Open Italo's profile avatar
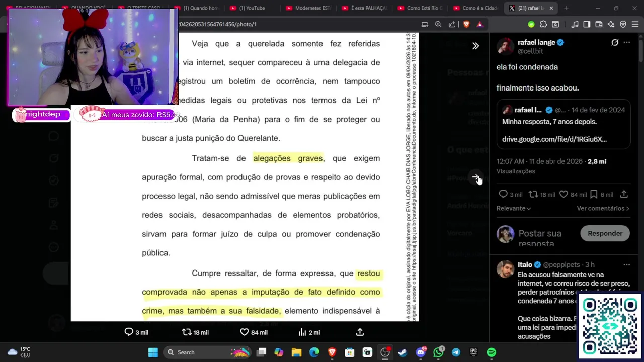 [x=505, y=269]
